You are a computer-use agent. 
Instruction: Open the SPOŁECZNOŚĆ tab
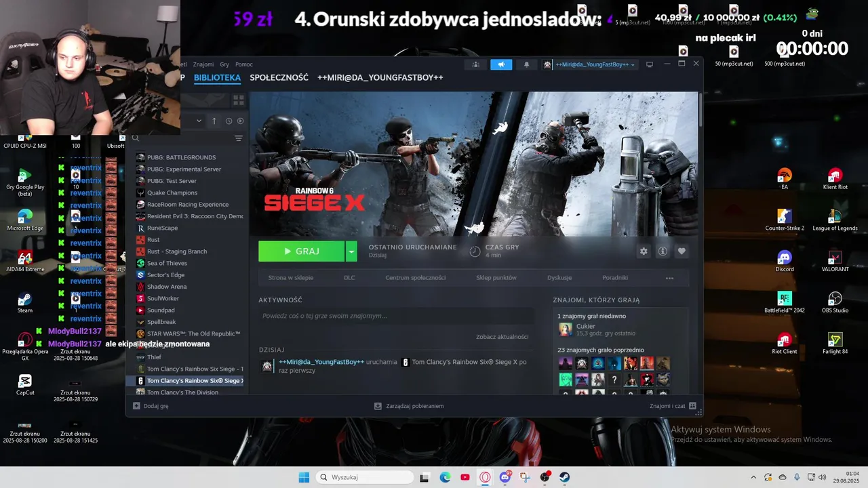click(x=279, y=78)
